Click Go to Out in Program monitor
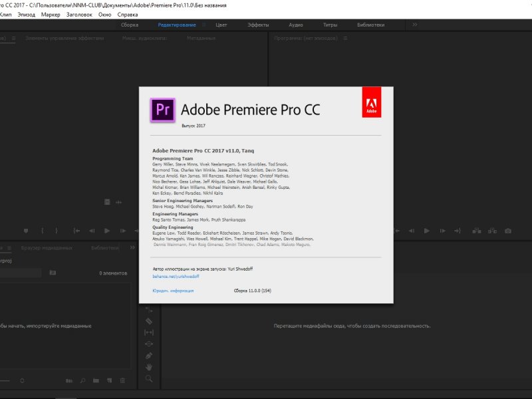The width and height of the screenshot is (532, 399). pyautogui.click(x=458, y=231)
